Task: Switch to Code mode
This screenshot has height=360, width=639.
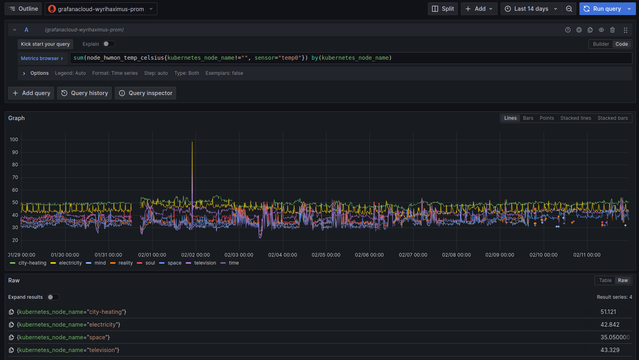Action: coord(621,44)
